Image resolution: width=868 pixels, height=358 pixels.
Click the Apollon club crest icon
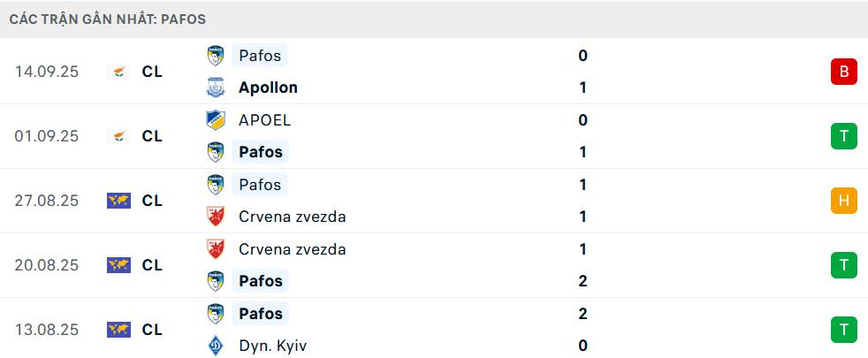tap(215, 88)
